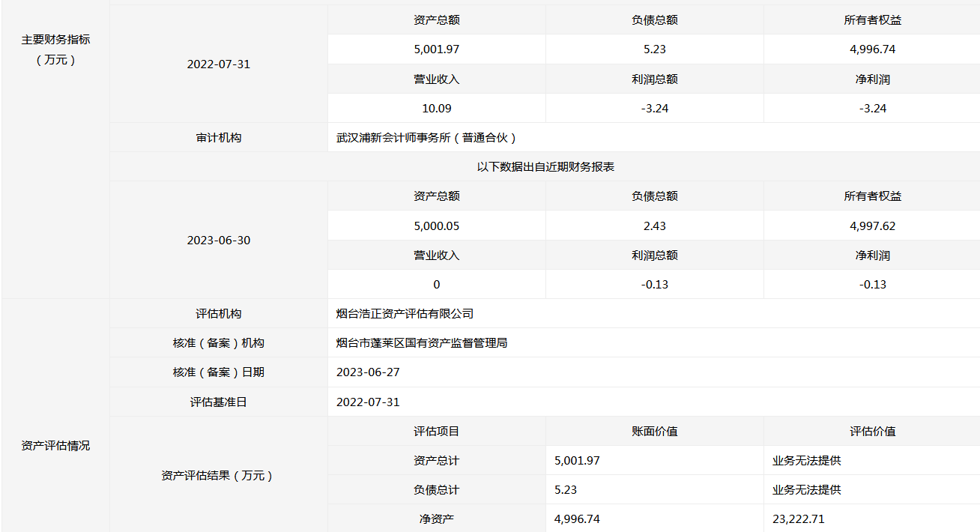The width and height of the screenshot is (980, 532).
Task: Click appraisal firm 烟台浩正资产评估有限公司
Action: [x=405, y=314]
